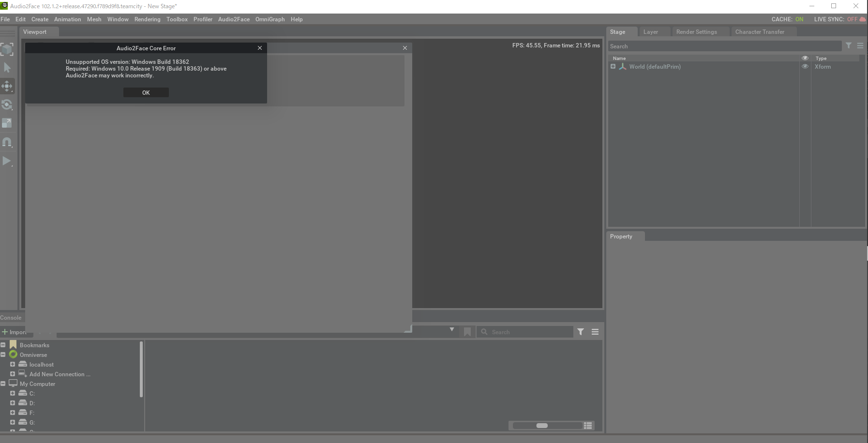Click the My Computer monitor icon
This screenshot has height=443, width=868.
pyautogui.click(x=13, y=384)
